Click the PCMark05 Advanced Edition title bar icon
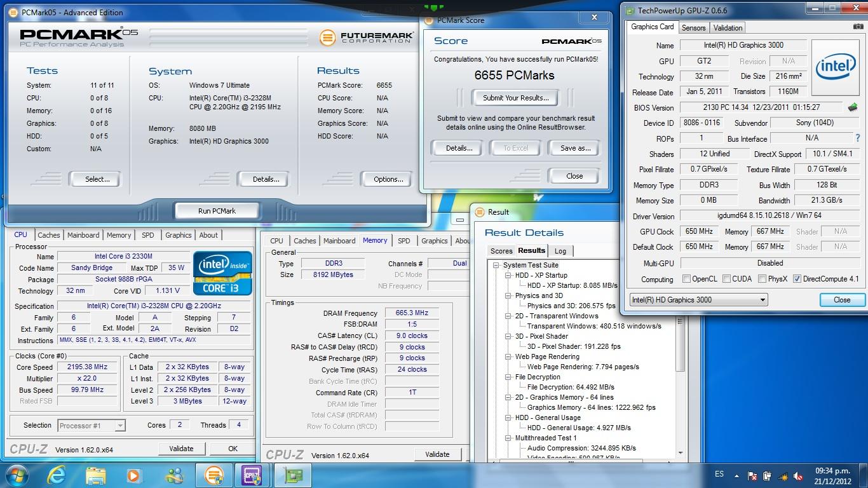 [13, 12]
